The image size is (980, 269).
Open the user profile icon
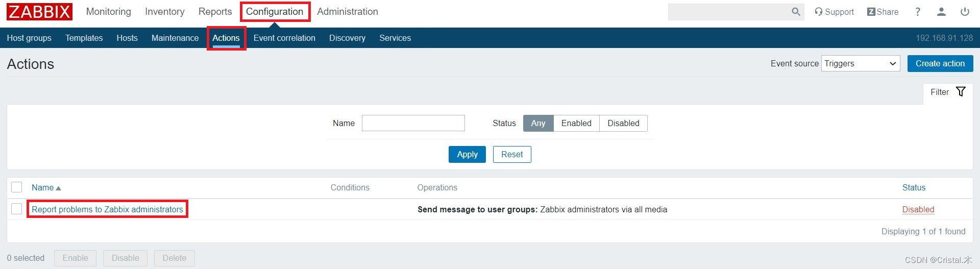pyautogui.click(x=941, y=12)
